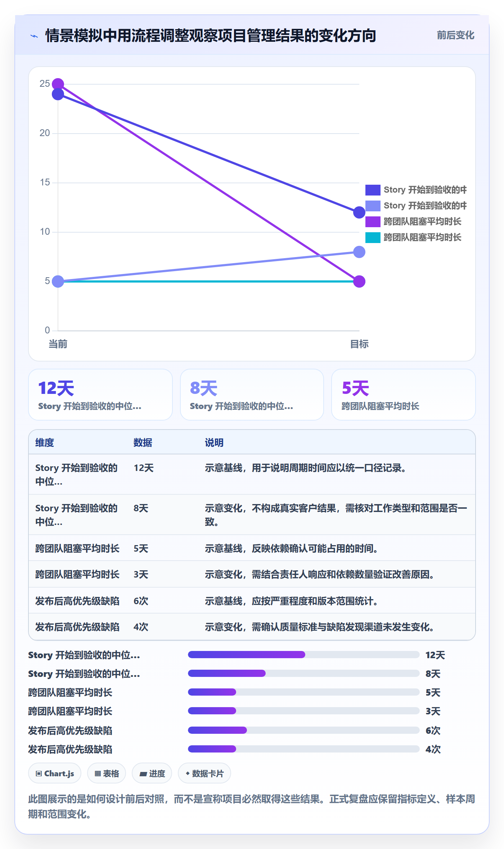Click the 6次 cell in the table
This screenshot has width=504, height=849.
coord(141,601)
